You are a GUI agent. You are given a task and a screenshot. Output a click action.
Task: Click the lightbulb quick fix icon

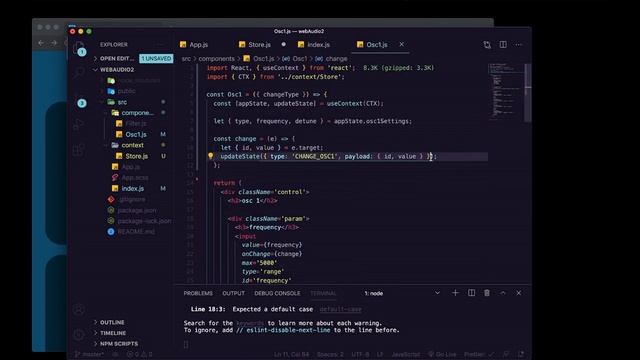[x=211, y=156]
